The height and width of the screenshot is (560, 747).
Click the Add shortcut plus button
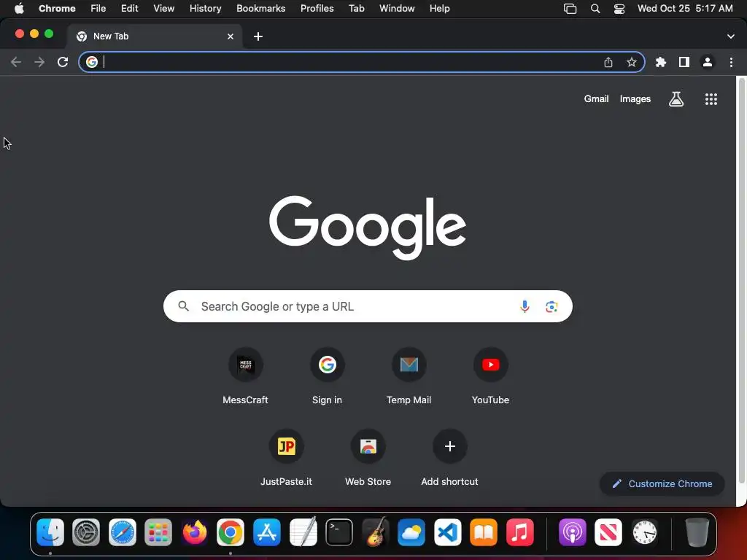pos(449,446)
